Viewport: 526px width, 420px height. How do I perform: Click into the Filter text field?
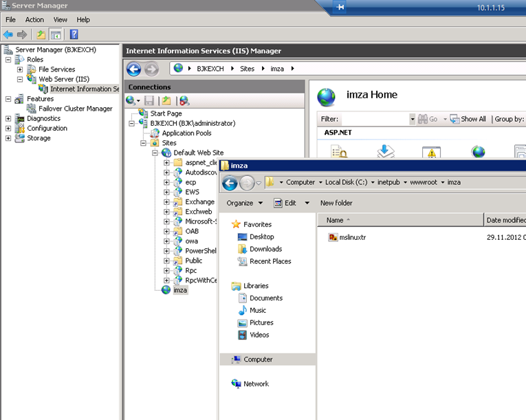click(374, 119)
